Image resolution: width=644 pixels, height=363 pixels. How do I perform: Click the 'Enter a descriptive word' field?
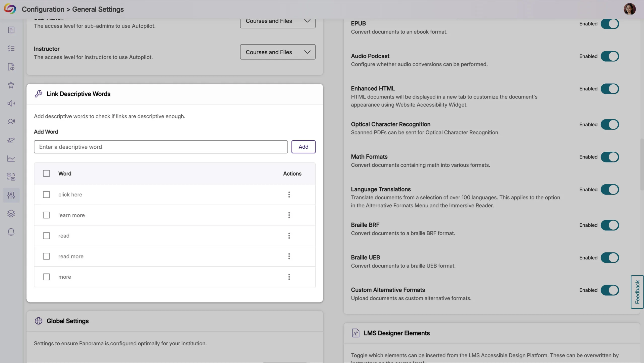coord(160,147)
